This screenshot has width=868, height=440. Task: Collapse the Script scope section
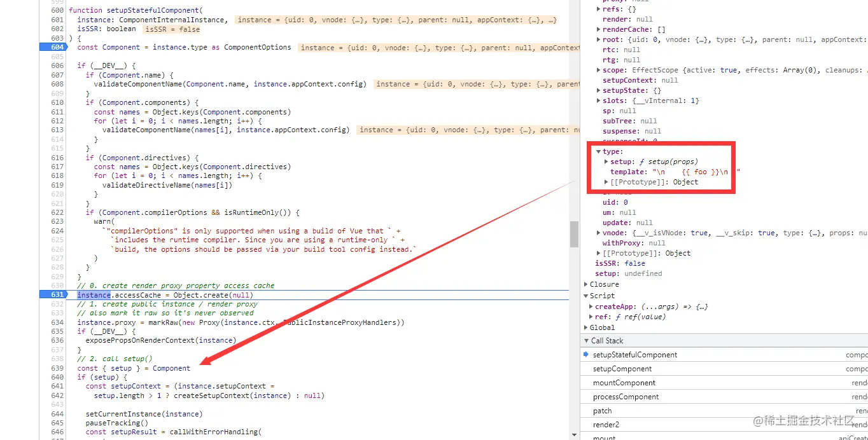[586, 296]
